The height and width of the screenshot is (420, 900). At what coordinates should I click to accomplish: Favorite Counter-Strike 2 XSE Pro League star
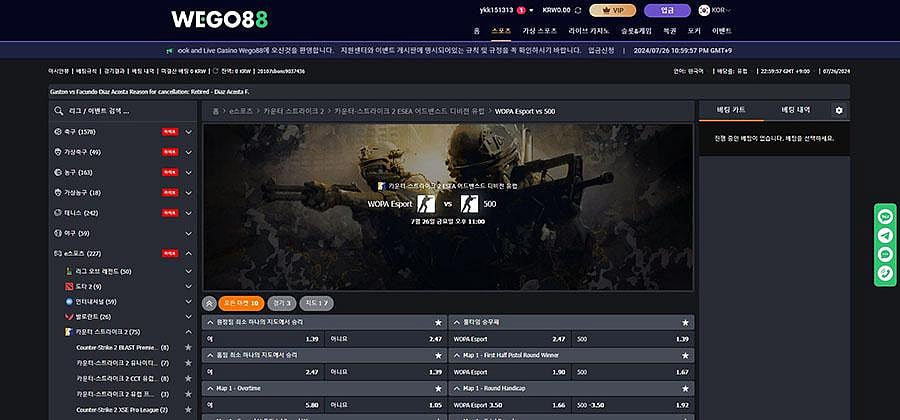[188, 410]
